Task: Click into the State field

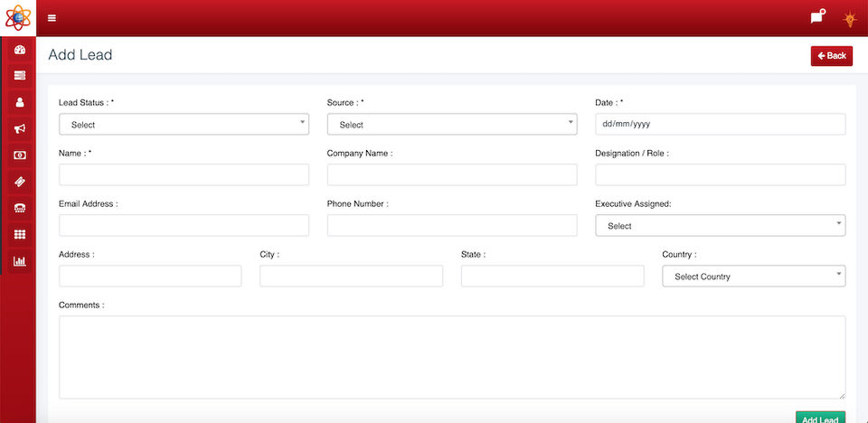Action: 552,276
